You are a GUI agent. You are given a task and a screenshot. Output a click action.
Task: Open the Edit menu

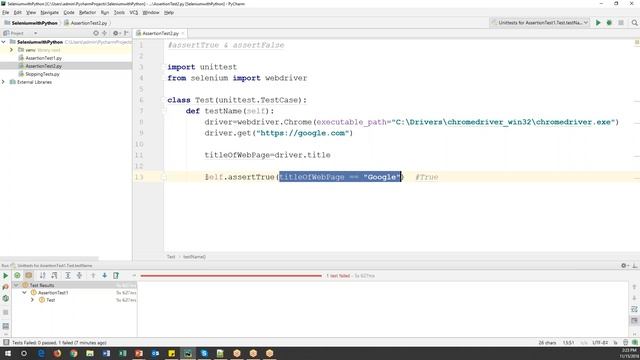(x=18, y=13)
